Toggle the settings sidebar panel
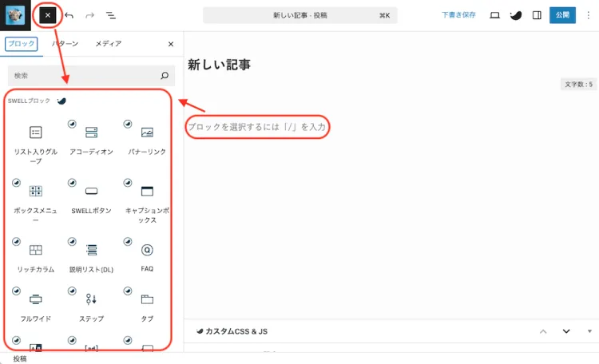The width and height of the screenshot is (599, 364). coord(537,15)
